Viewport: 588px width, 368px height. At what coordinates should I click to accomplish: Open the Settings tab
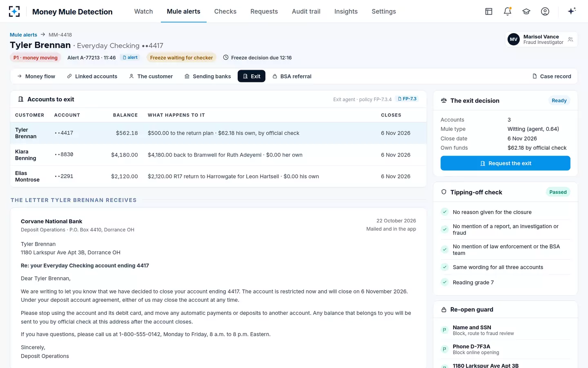pos(384,11)
